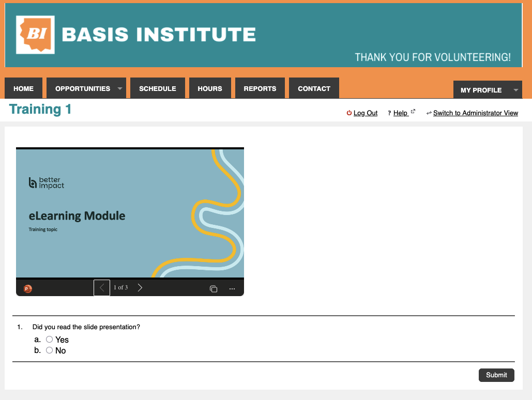Click the red power icon beside Log Out
Screen dimensions: 532x400
(349, 113)
